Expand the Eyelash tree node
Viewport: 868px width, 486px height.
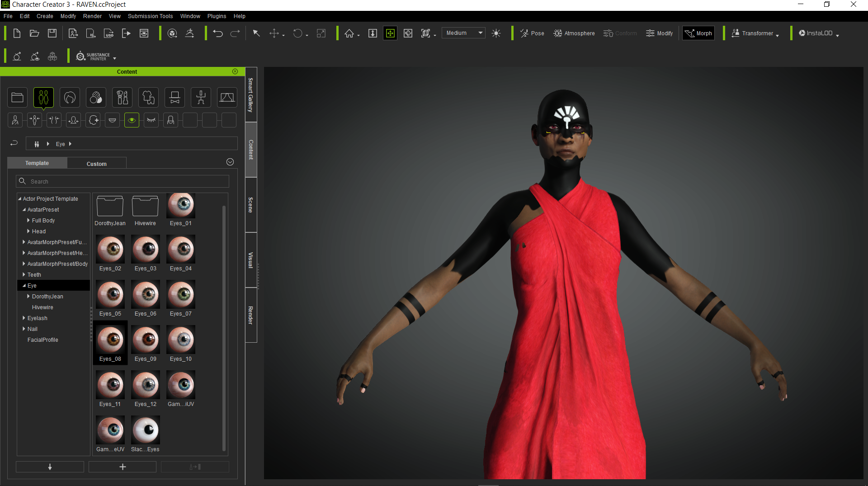pos(24,318)
